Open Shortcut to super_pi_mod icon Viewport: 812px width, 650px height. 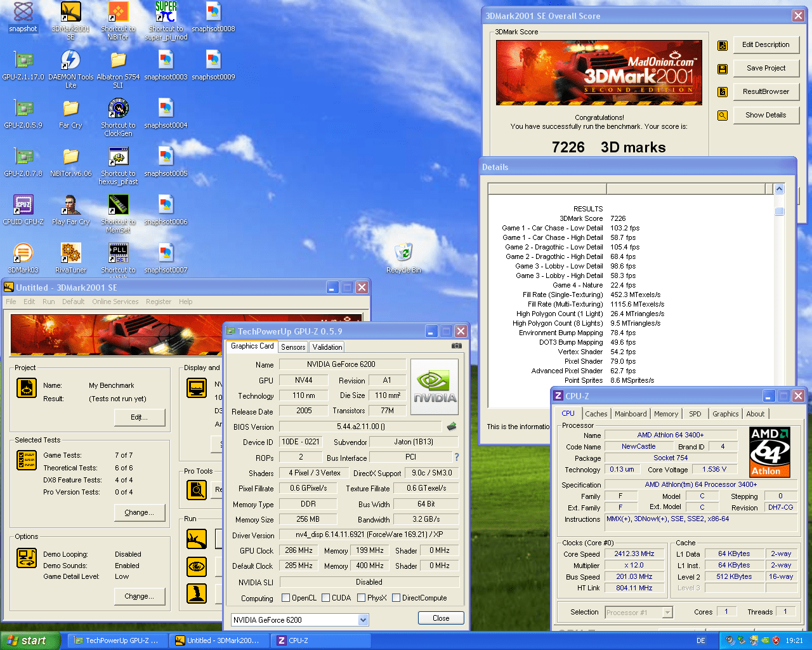pyautogui.click(x=166, y=21)
